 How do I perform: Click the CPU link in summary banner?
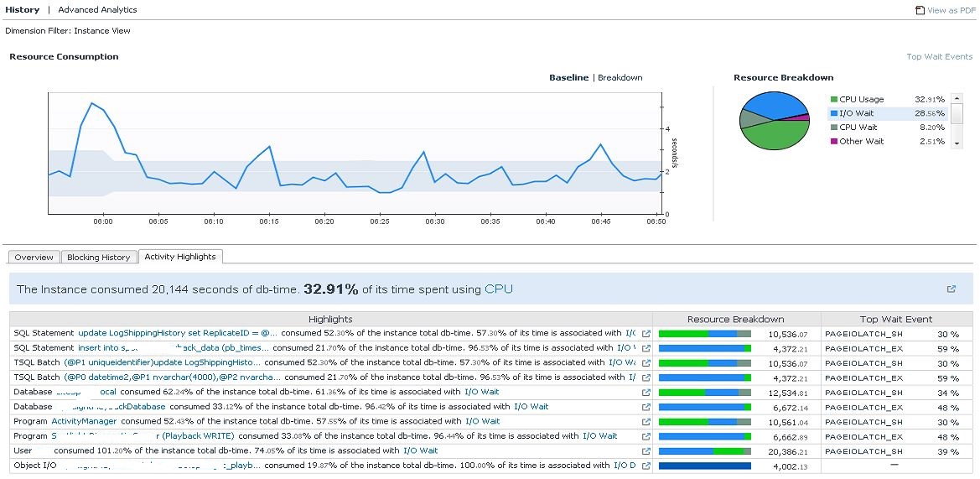tap(498, 289)
